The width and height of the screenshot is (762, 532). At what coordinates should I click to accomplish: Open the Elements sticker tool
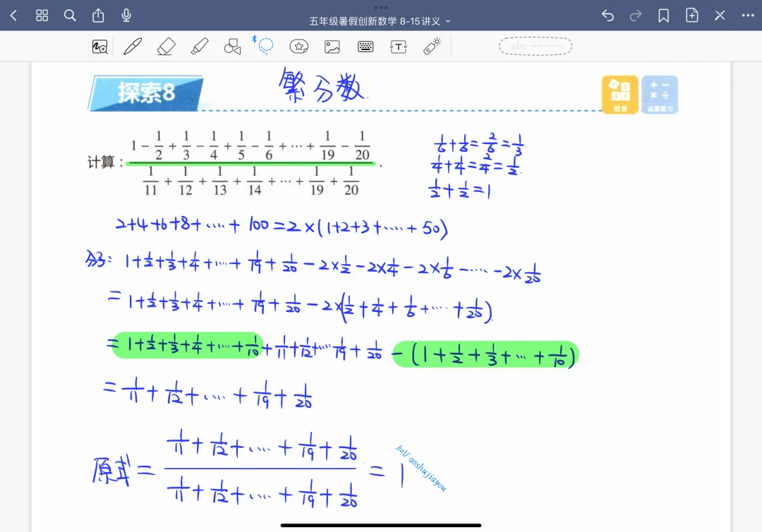[x=299, y=47]
